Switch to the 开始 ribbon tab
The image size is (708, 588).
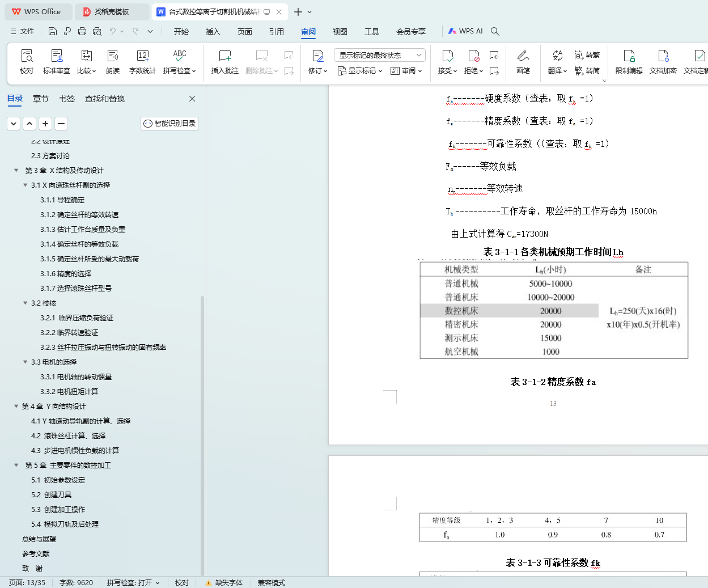pyautogui.click(x=181, y=32)
